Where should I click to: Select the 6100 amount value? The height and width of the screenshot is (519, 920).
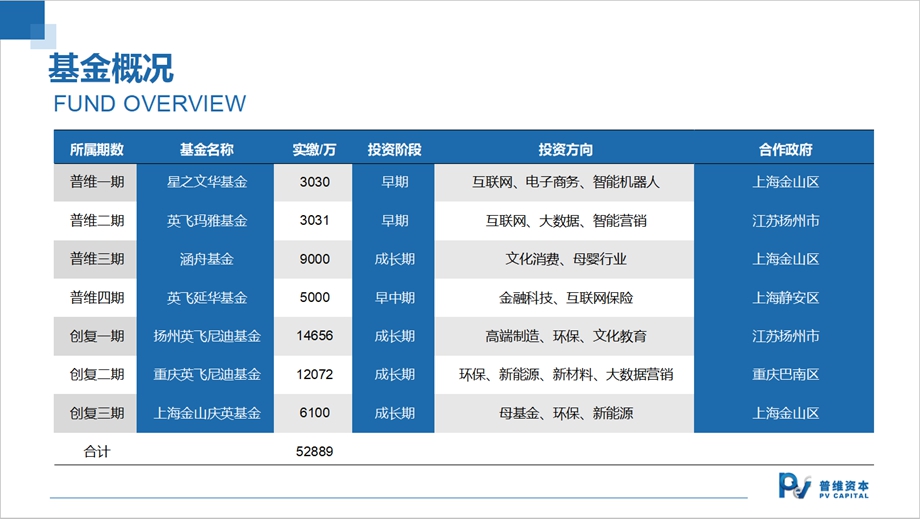[314, 412]
